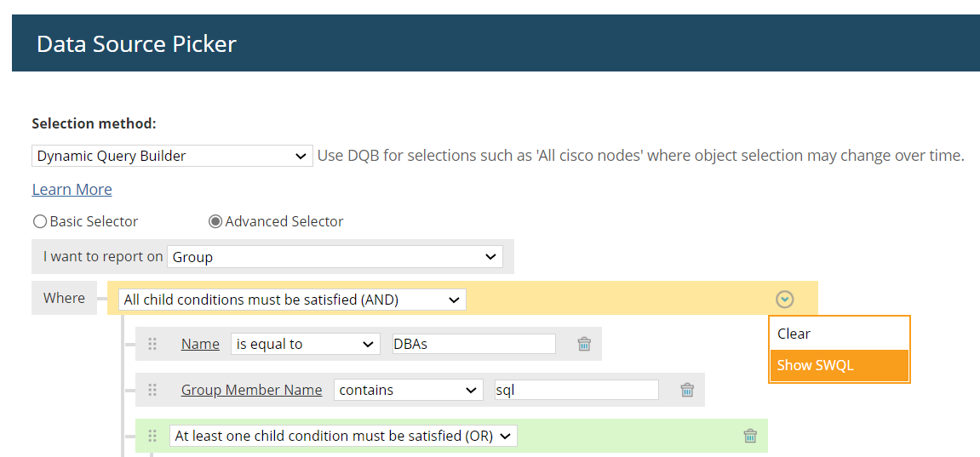
Task: Remove the OR condition group via trash
Action: click(750, 436)
